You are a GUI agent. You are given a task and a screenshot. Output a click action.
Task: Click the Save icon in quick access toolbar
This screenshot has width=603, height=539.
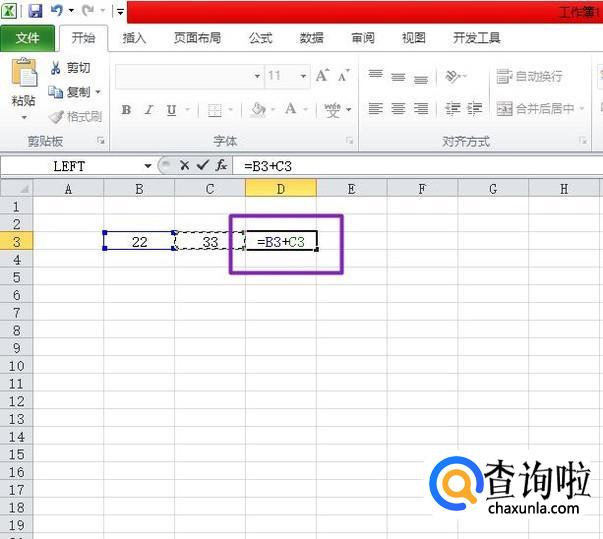tap(35, 11)
